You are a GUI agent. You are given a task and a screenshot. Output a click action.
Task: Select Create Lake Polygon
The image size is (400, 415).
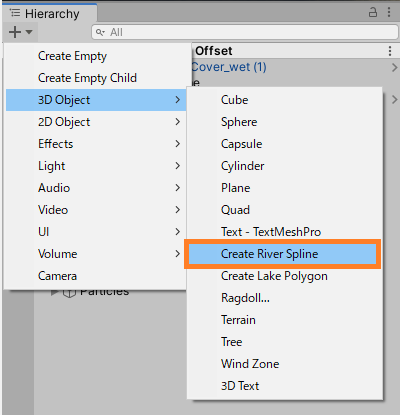(x=284, y=276)
